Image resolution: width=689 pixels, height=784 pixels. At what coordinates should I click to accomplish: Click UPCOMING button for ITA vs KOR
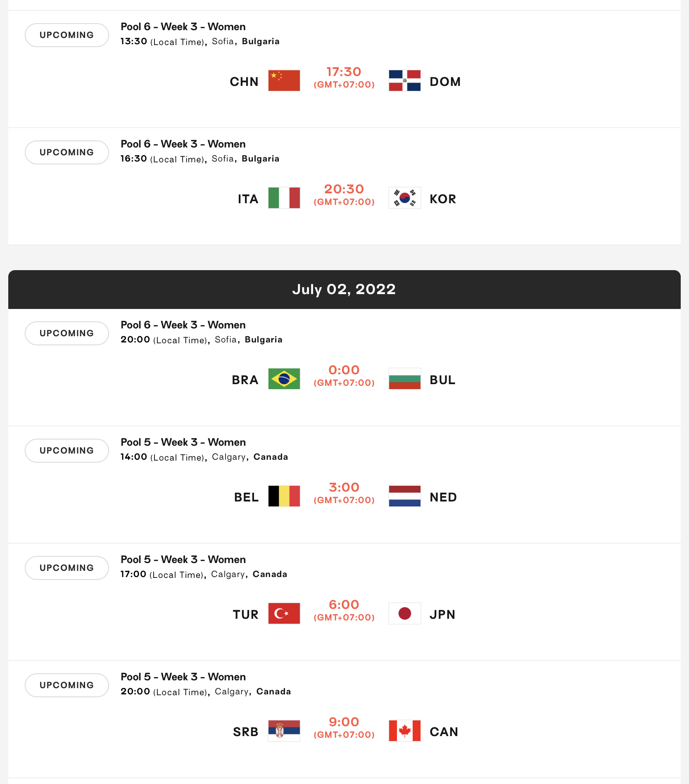point(67,152)
